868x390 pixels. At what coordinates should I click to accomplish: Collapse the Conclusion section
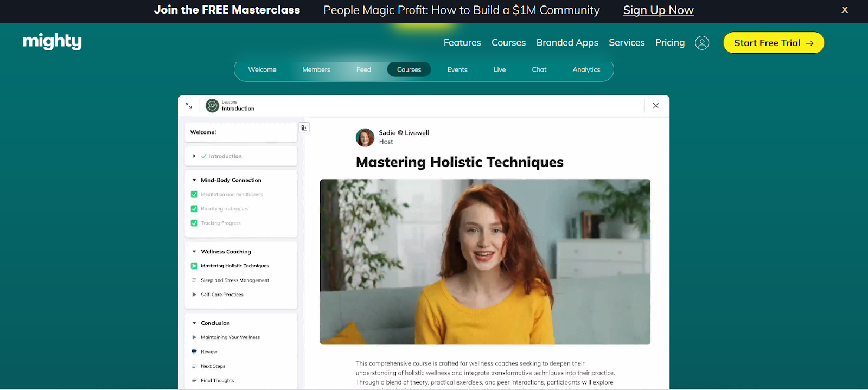[x=194, y=323]
